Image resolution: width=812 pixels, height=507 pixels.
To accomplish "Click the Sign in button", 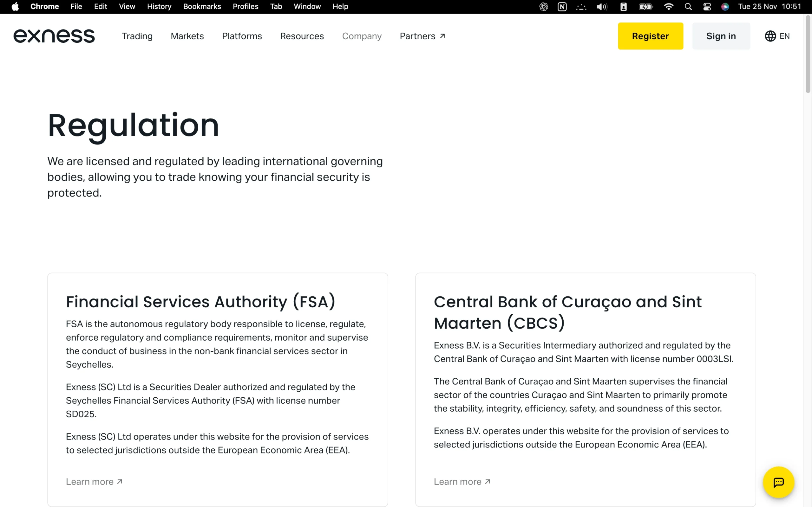I will [x=721, y=36].
